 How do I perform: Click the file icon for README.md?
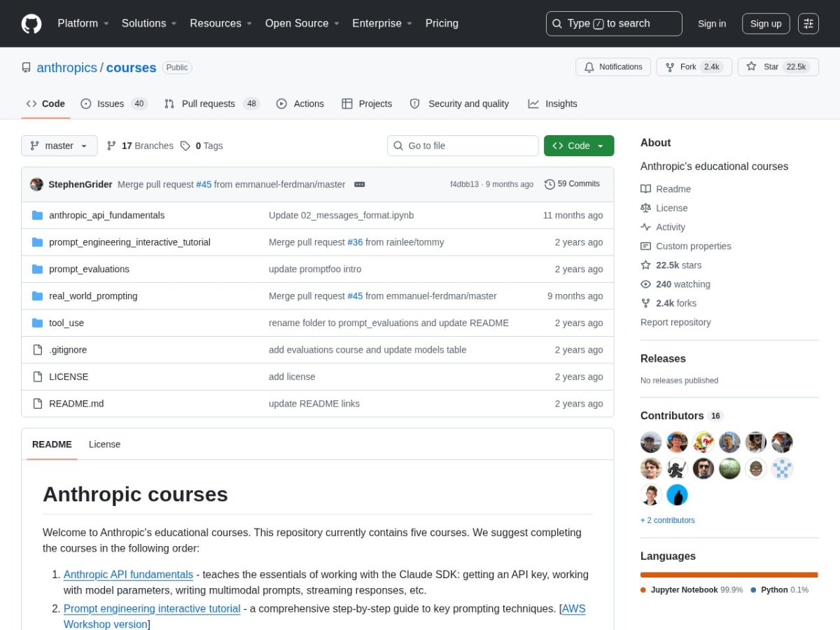click(x=37, y=404)
